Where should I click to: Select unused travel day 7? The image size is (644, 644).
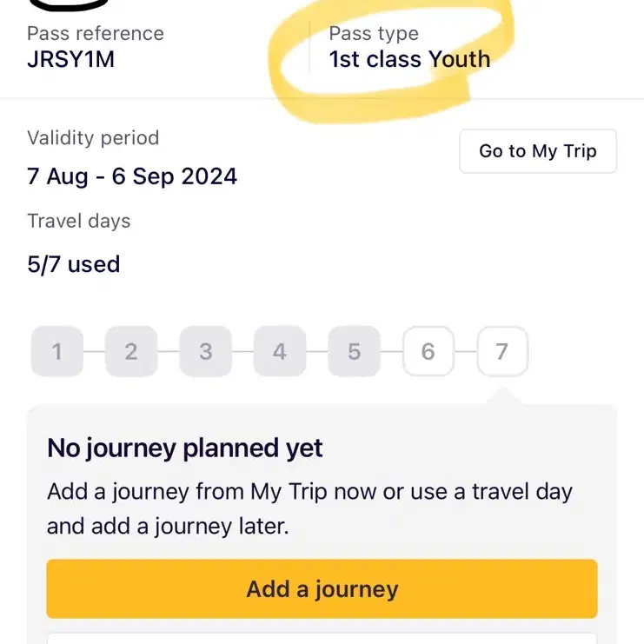tap(502, 351)
